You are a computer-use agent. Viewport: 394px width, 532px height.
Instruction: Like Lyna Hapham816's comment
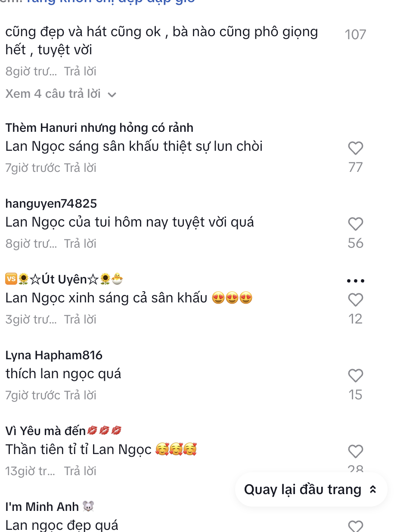pyautogui.click(x=355, y=376)
